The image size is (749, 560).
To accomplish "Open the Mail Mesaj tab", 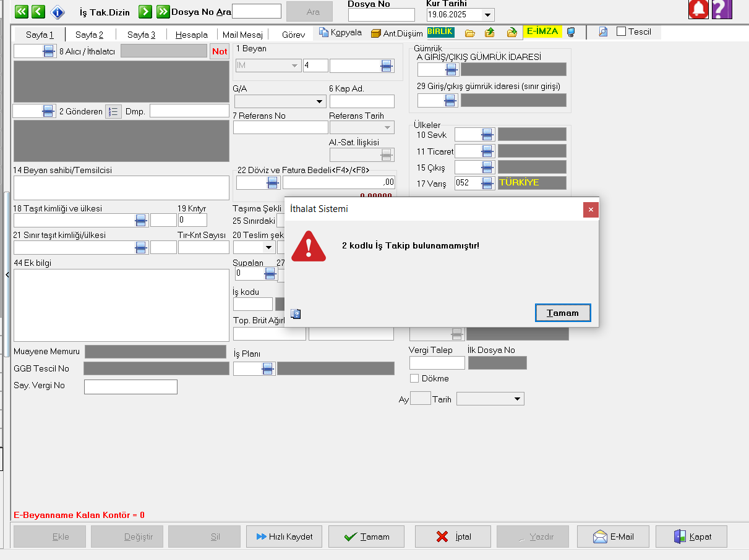I will [x=242, y=35].
